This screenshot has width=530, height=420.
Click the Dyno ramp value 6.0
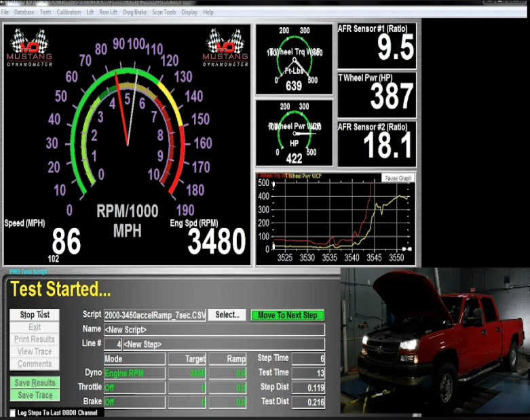(x=227, y=373)
